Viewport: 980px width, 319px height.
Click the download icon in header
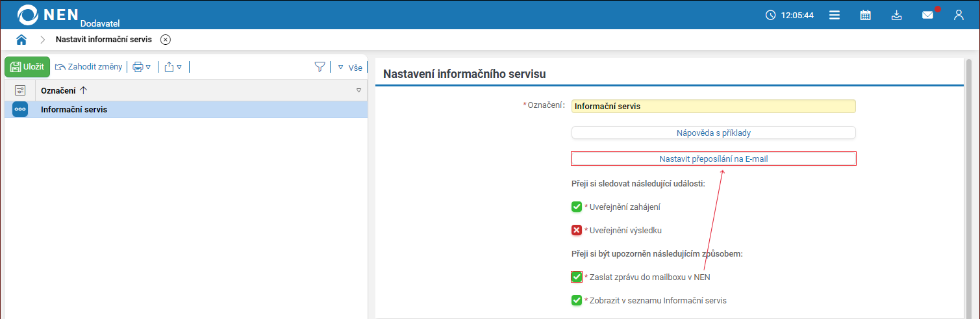coord(897,15)
